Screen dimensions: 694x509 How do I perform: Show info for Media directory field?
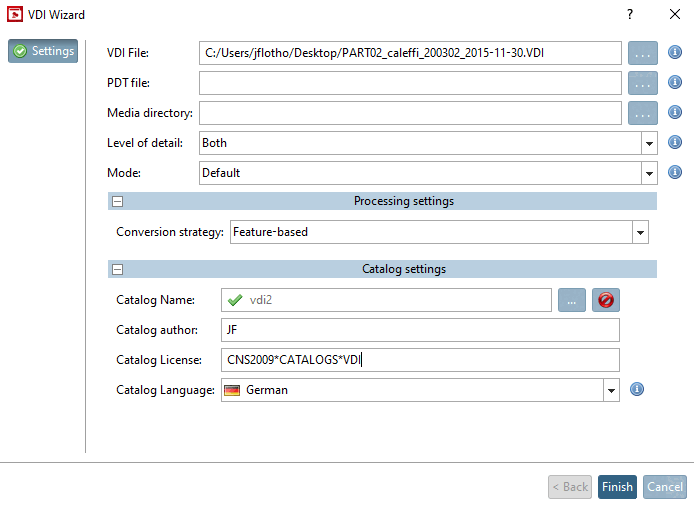tap(675, 113)
